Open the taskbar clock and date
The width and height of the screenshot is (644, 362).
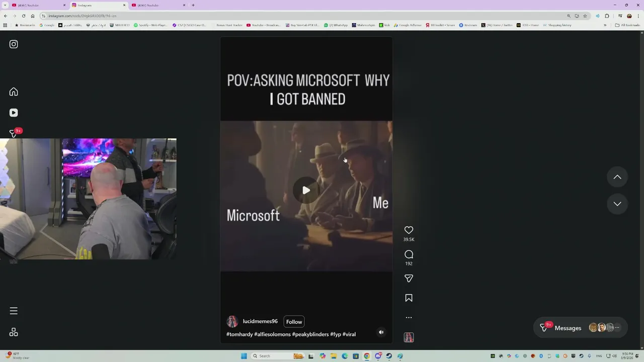coord(627,356)
